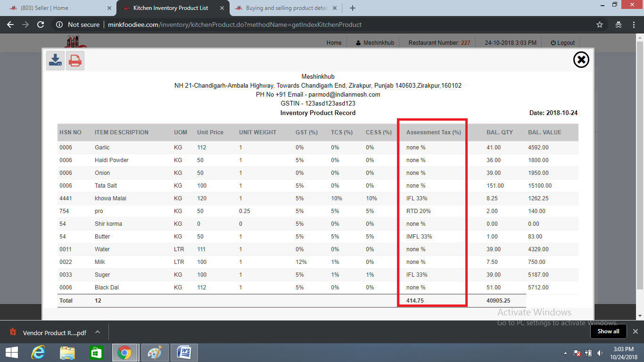Click total assessment value 414.75
The height and width of the screenshot is (362, 644).
tap(415, 300)
